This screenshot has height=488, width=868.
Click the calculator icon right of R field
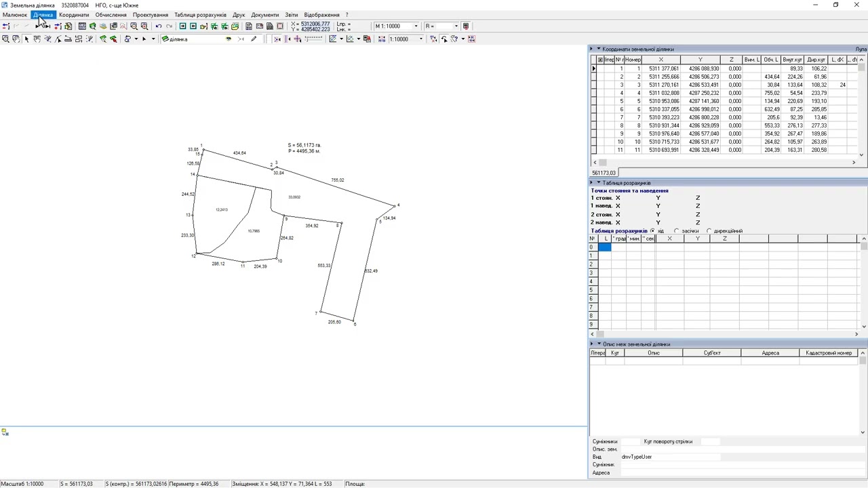click(466, 26)
